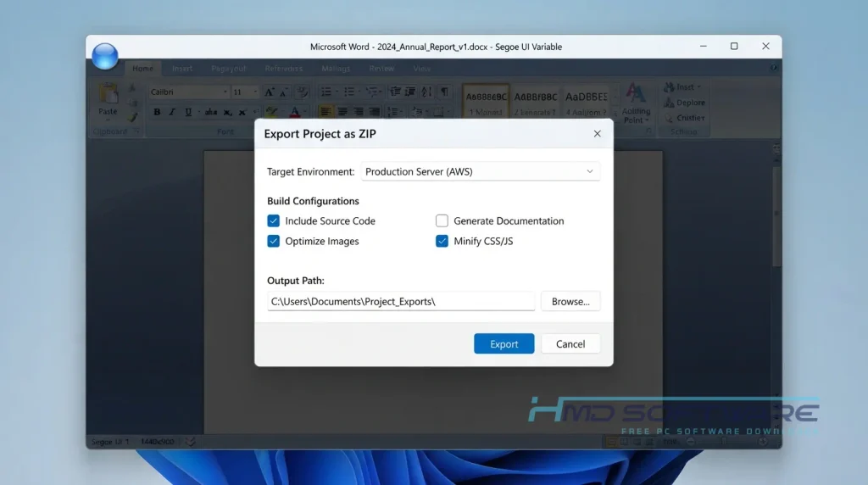Click the text highlight color icon
This screenshot has height=485, width=868.
[271, 112]
